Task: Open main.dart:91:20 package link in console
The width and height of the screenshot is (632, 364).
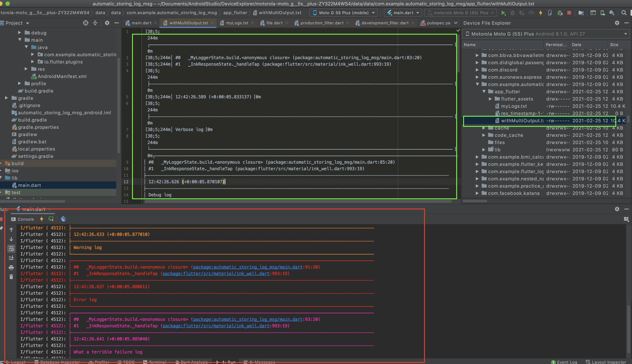Action: (248, 267)
